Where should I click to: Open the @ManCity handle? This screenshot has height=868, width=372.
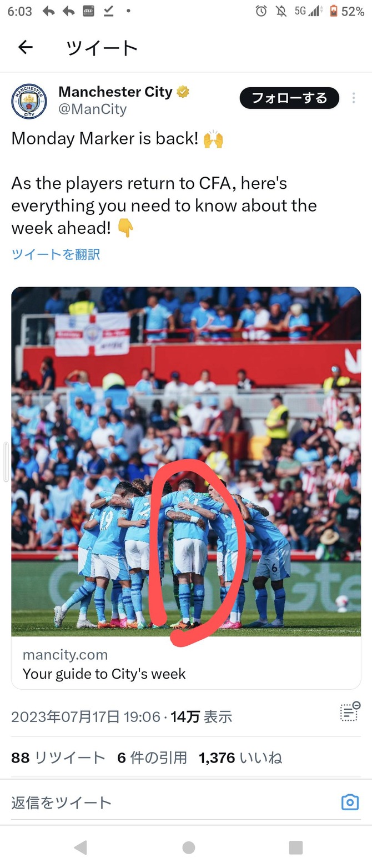tap(93, 109)
